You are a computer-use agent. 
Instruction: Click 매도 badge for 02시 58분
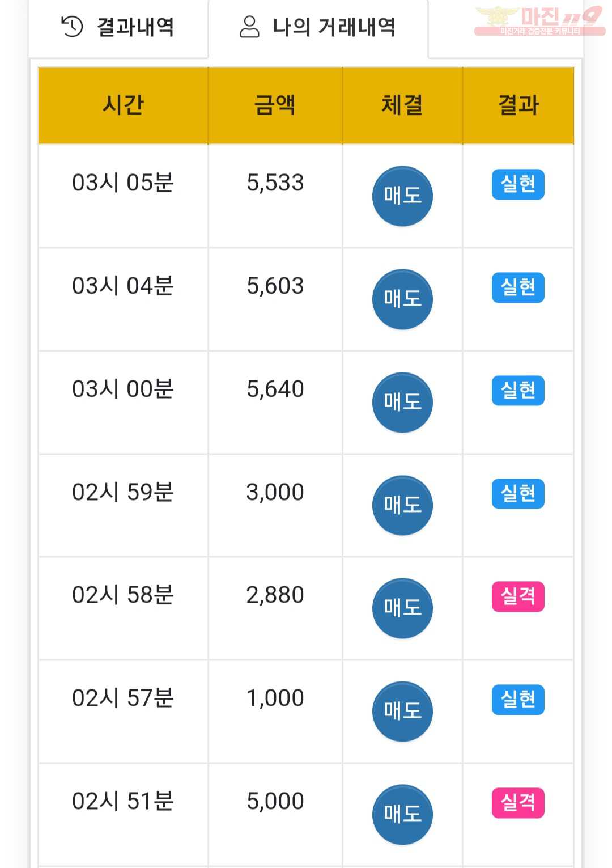(x=402, y=608)
